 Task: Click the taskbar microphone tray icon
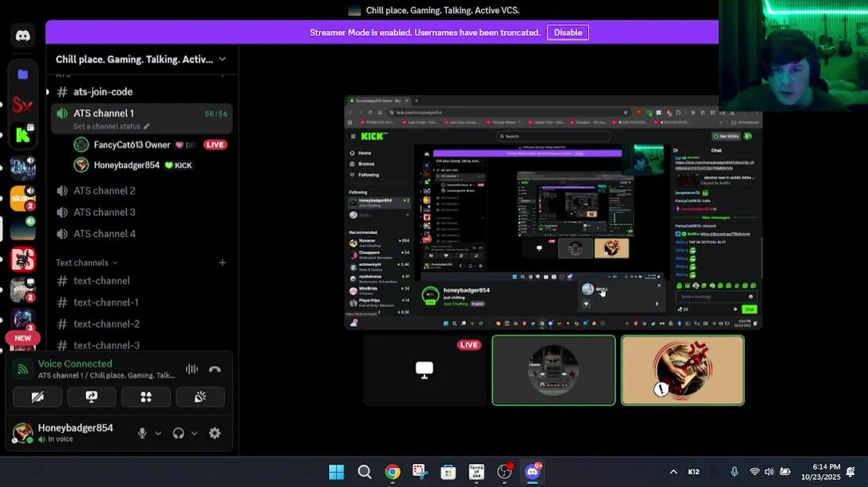click(734, 472)
